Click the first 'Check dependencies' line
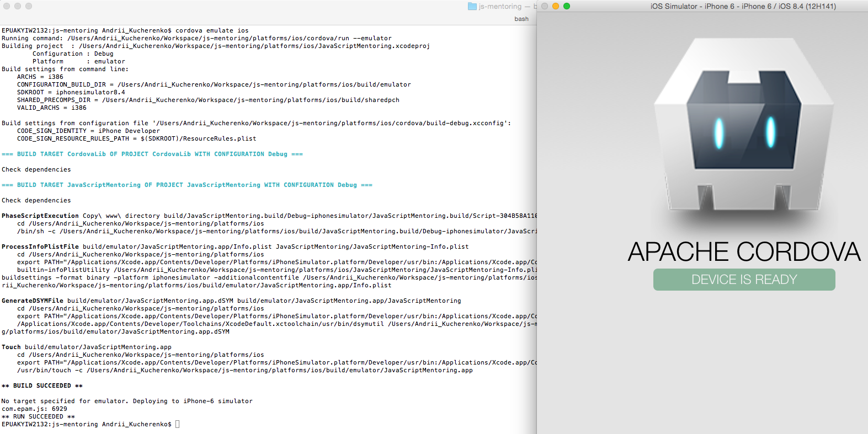 pos(36,169)
